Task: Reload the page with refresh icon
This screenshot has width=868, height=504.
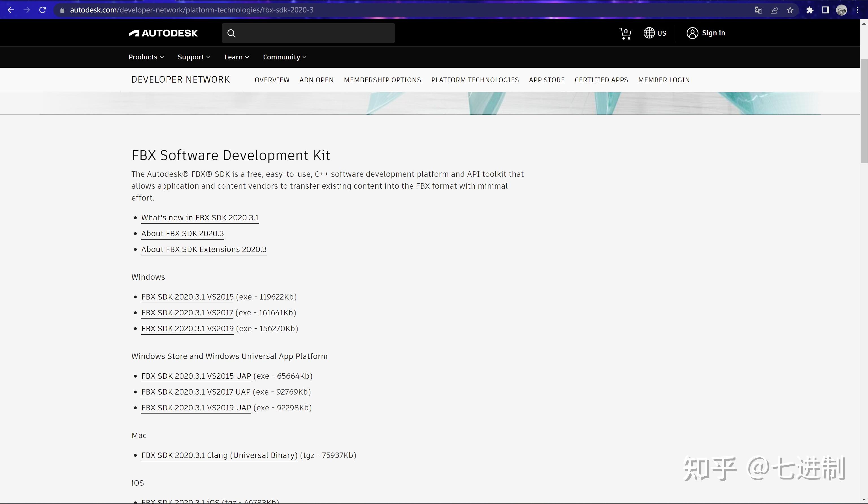Action: coord(43,10)
